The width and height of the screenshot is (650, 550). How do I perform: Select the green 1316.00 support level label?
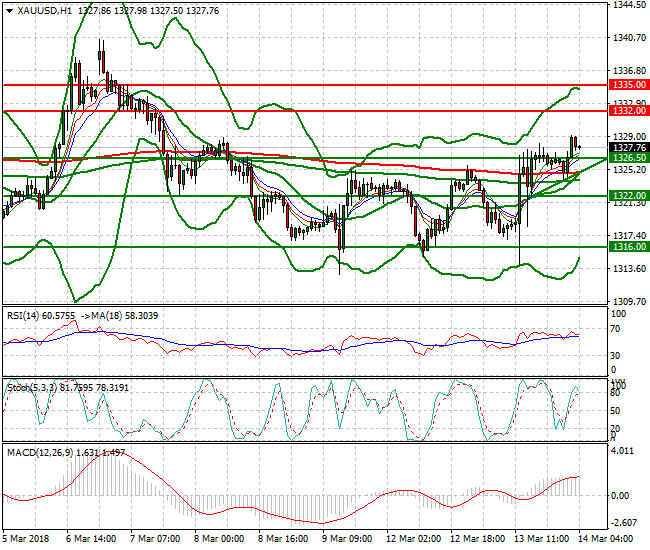point(628,247)
